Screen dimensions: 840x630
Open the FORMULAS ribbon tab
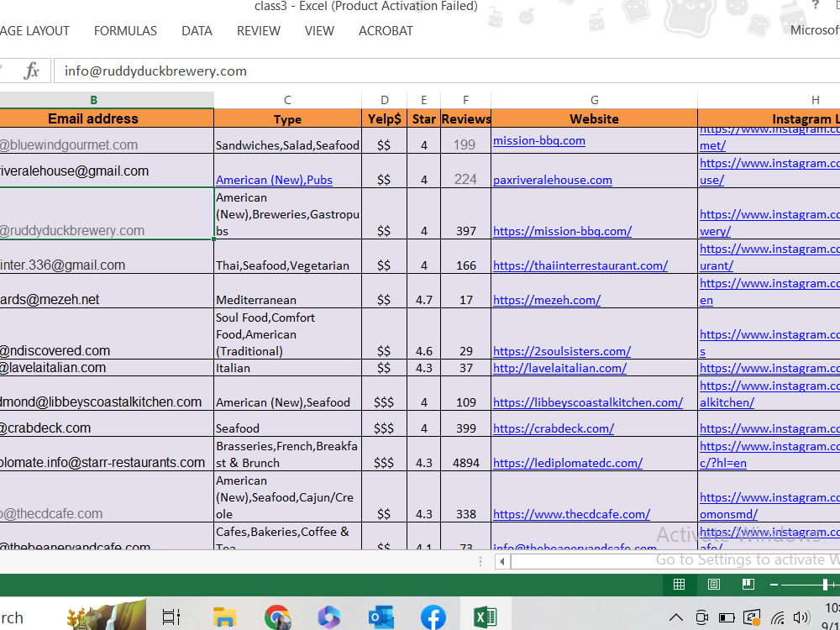[125, 31]
